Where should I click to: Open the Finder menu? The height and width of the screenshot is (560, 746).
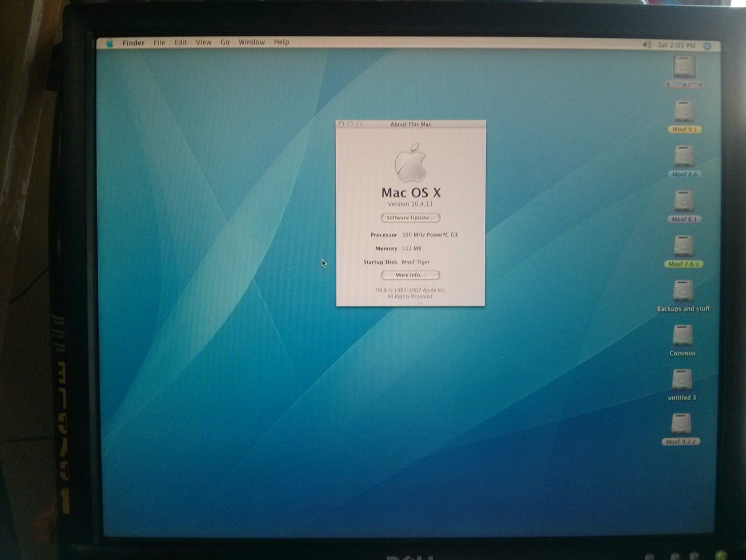(133, 43)
